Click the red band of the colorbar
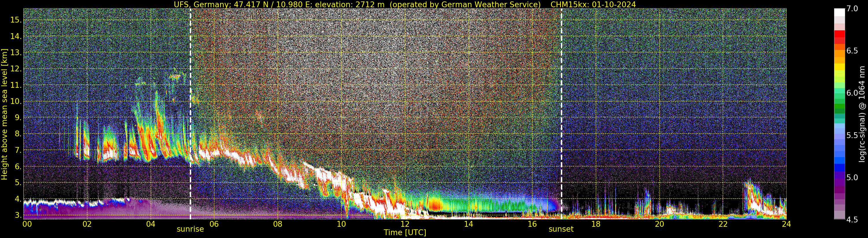The width and height of the screenshot is (868, 238). pos(839,34)
